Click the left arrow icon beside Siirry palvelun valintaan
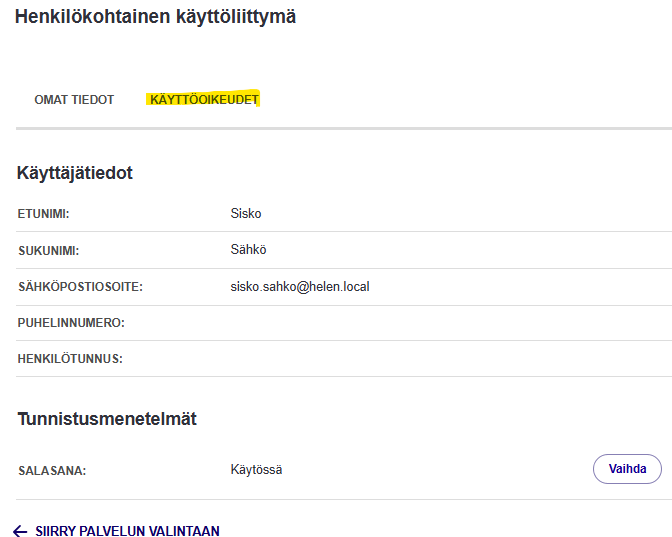Screen dimensions: 672x537 click(20, 531)
